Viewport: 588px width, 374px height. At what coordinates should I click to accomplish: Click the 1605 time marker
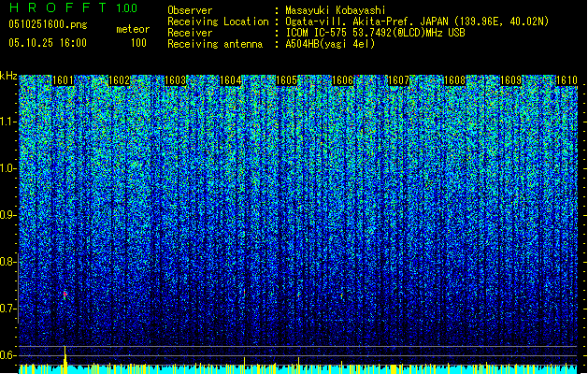286,80
